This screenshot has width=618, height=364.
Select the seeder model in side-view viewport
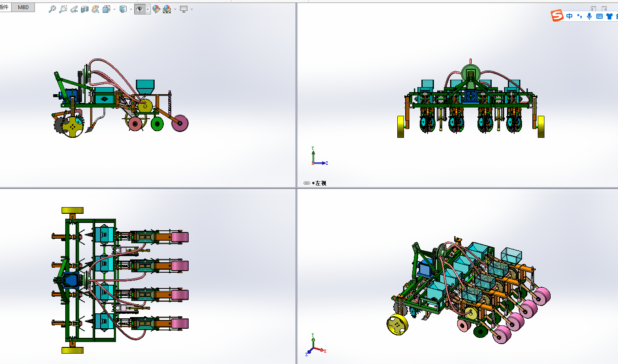121,98
